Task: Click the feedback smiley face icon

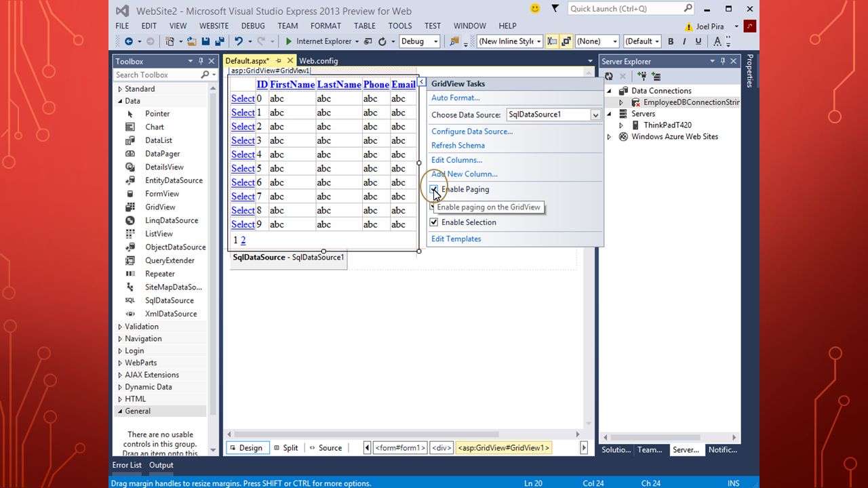Action: pos(535,8)
